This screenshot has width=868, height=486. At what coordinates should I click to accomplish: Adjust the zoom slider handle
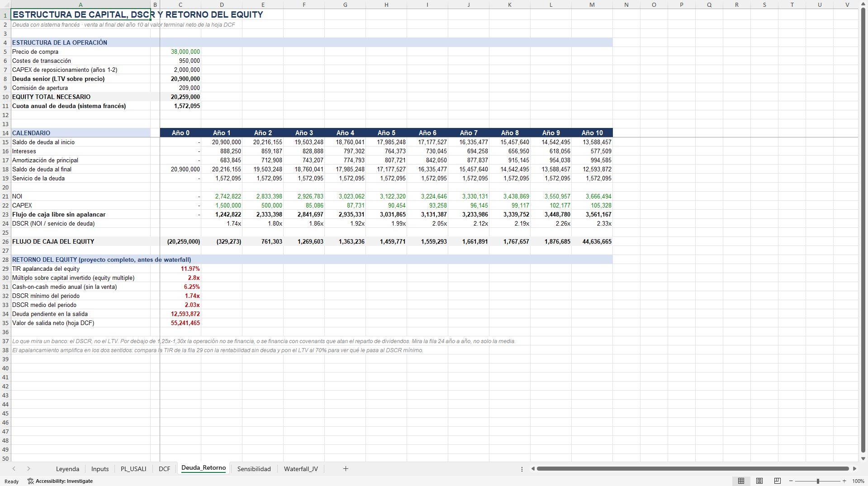pos(818,481)
